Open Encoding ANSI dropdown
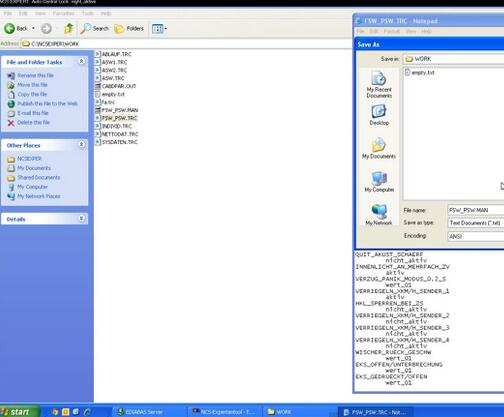 tap(476, 236)
